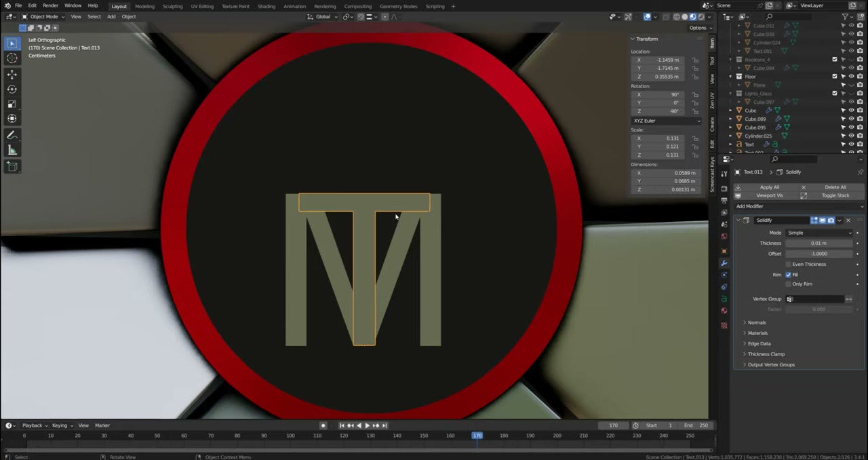Switch to material preview shading
This screenshot has width=868, height=460.
pos(693,17)
